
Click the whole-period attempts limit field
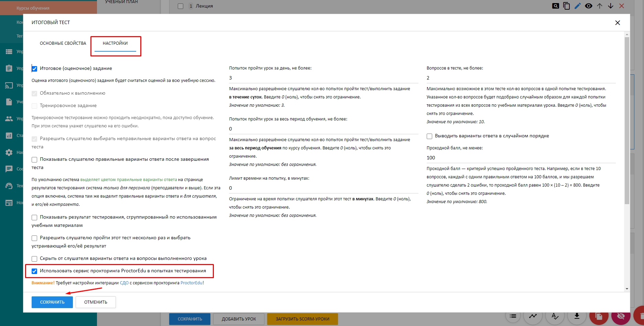tap(324, 129)
